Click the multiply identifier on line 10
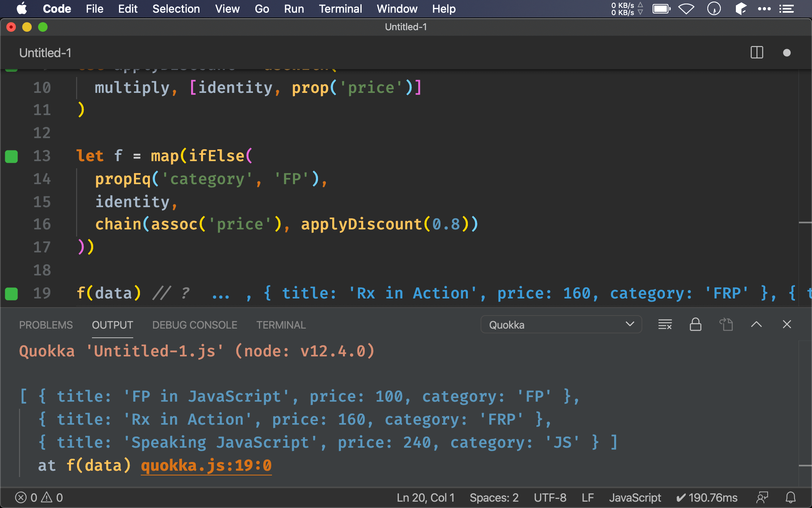This screenshot has height=508, width=812. [x=132, y=88]
